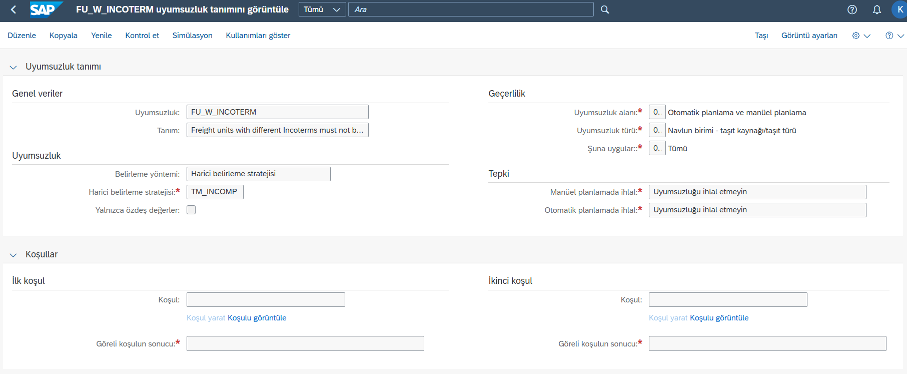The image size is (908, 374).
Task: Click Uyumsuzluk alanı code field
Action: click(x=657, y=112)
